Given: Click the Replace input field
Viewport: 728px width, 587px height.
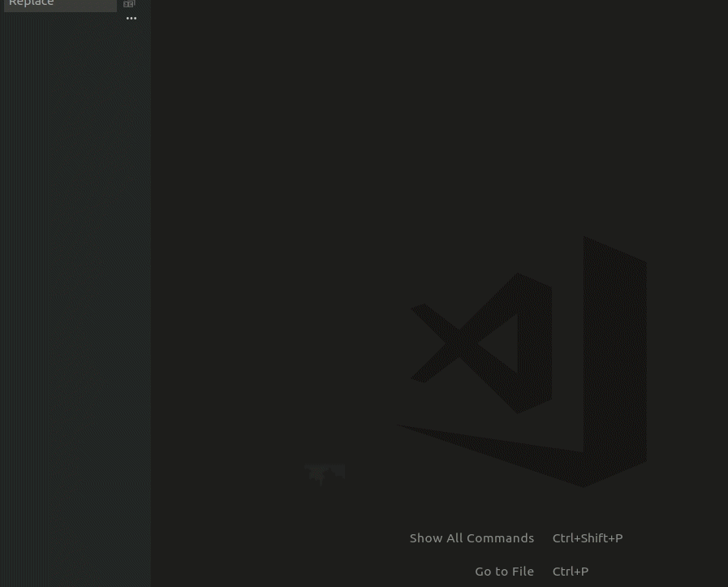Looking at the screenshot, I should 60,4.
